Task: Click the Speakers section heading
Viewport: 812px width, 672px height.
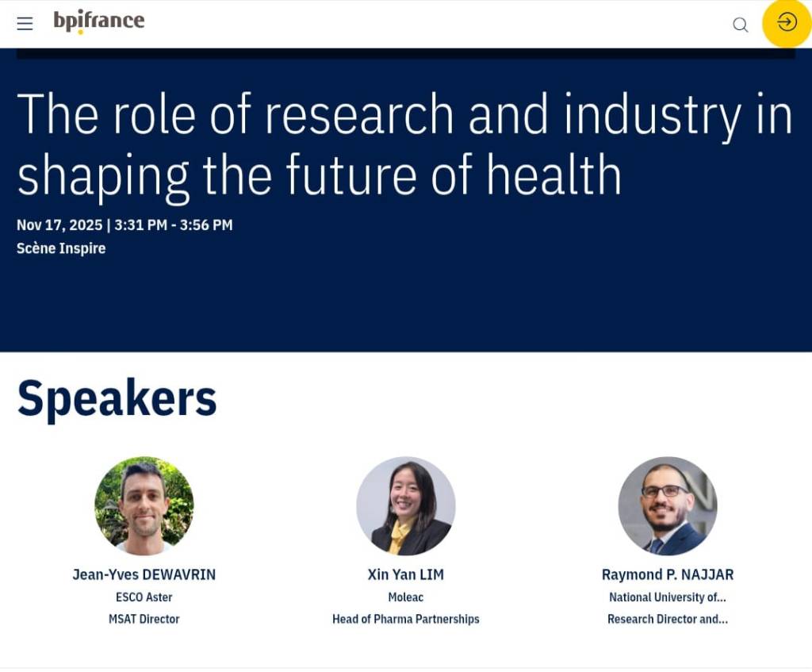Action: coord(117,398)
